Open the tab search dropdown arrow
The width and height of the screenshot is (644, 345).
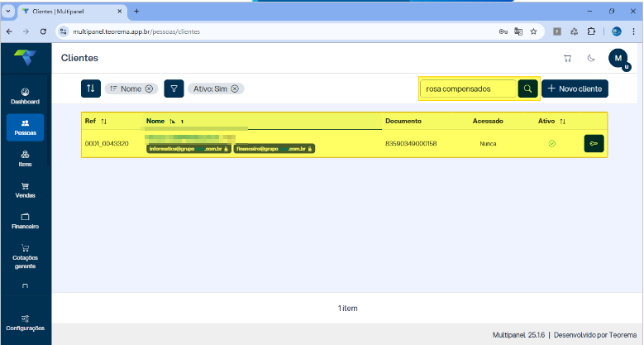7,12
